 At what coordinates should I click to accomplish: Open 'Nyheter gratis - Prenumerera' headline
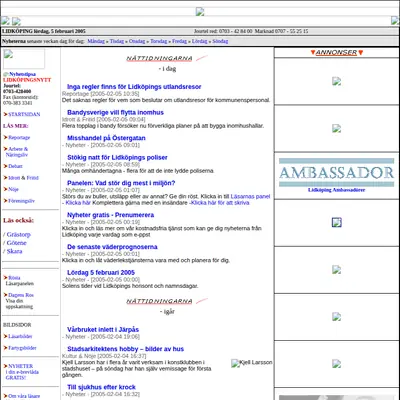point(110,215)
